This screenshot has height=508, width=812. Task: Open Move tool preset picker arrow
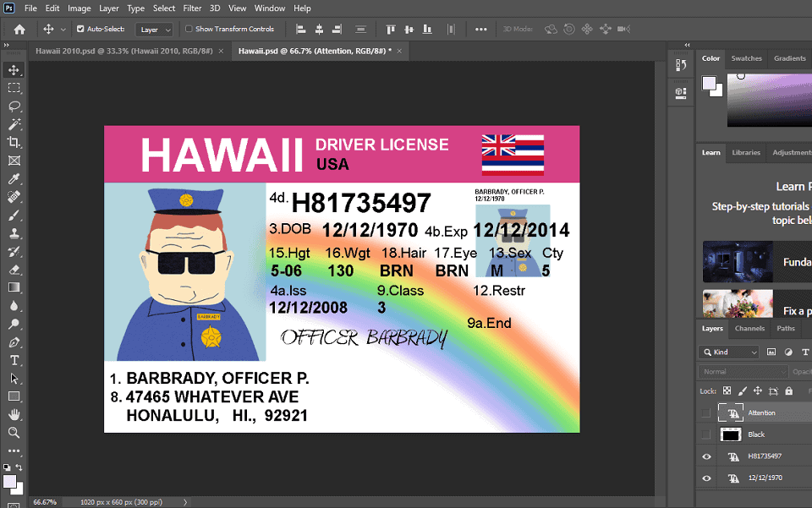pos(63,30)
